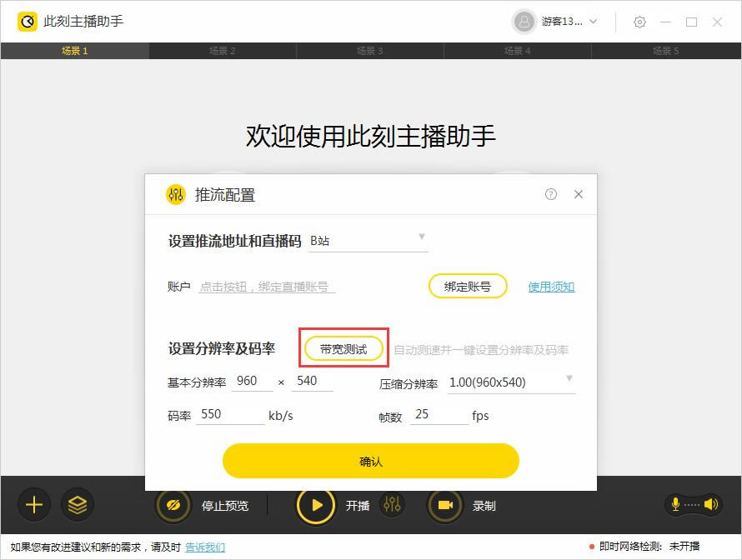This screenshot has height=560, width=742.
Task: Click the play icon to start streaming
Action: pyautogui.click(x=316, y=505)
